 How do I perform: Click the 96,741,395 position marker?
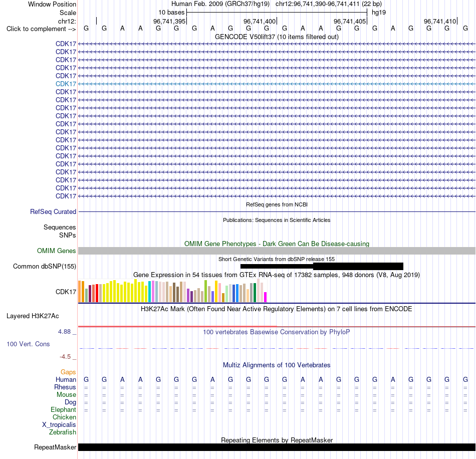[169, 21]
